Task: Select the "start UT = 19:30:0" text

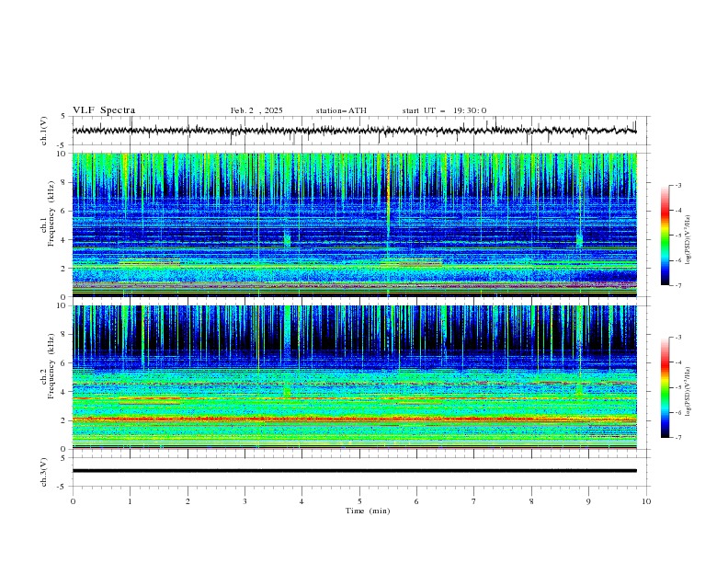Action: (x=444, y=110)
